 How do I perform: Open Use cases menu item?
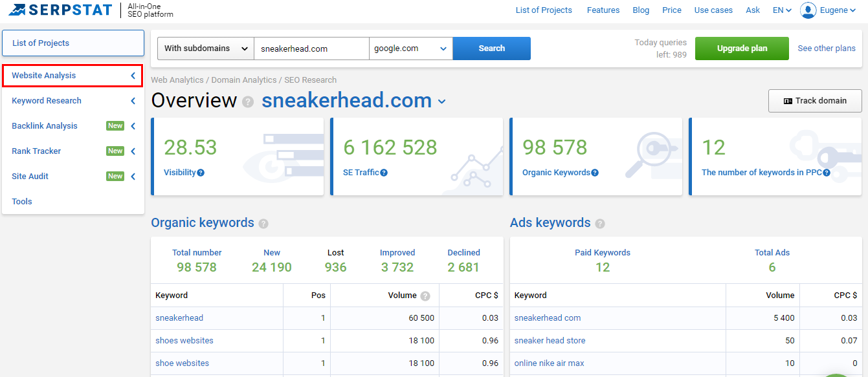(713, 10)
